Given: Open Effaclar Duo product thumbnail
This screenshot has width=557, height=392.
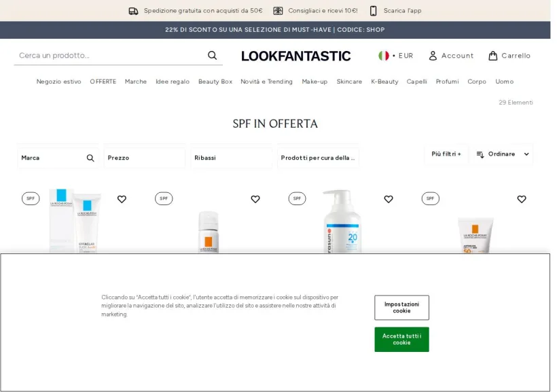Looking at the screenshot, I should 75,221.
